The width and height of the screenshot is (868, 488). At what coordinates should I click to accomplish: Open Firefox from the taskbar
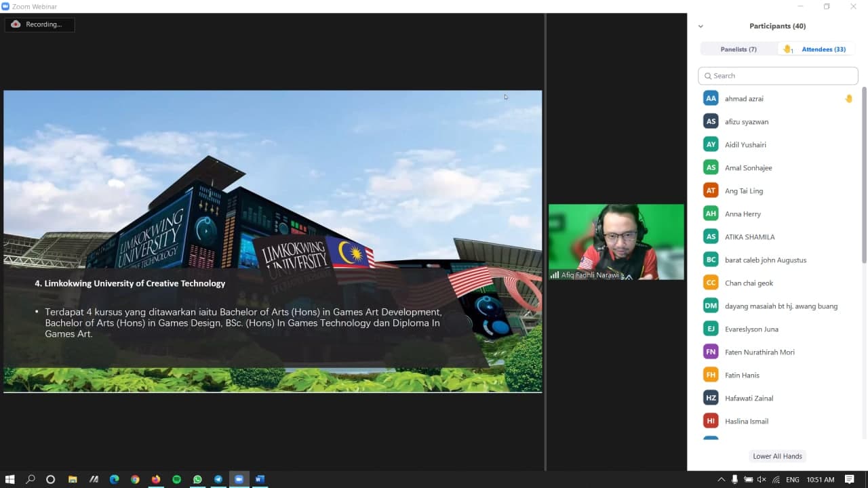(155, 479)
